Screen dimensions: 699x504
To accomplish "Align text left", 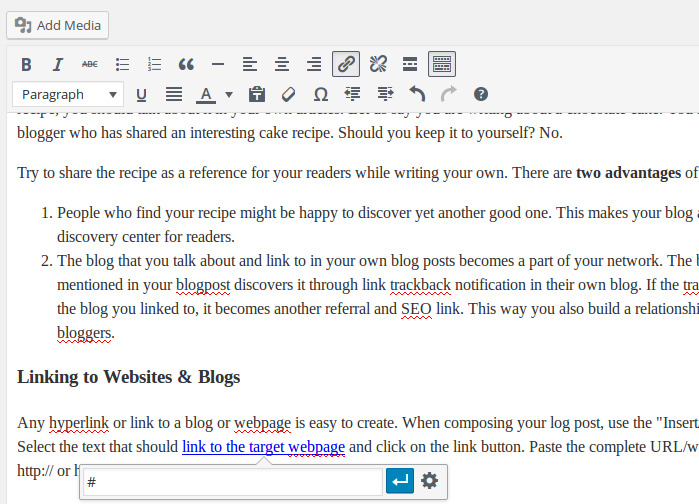I will click(x=250, y=64).
